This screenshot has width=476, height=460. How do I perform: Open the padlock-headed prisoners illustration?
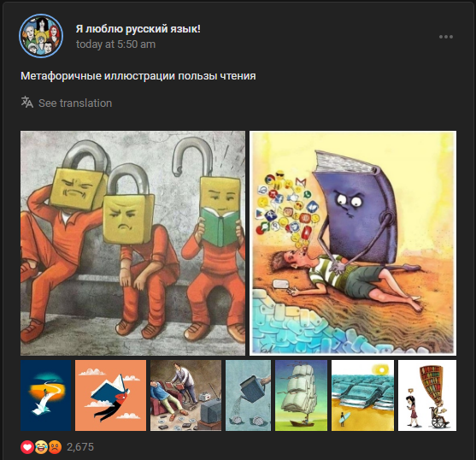point(132,243)
